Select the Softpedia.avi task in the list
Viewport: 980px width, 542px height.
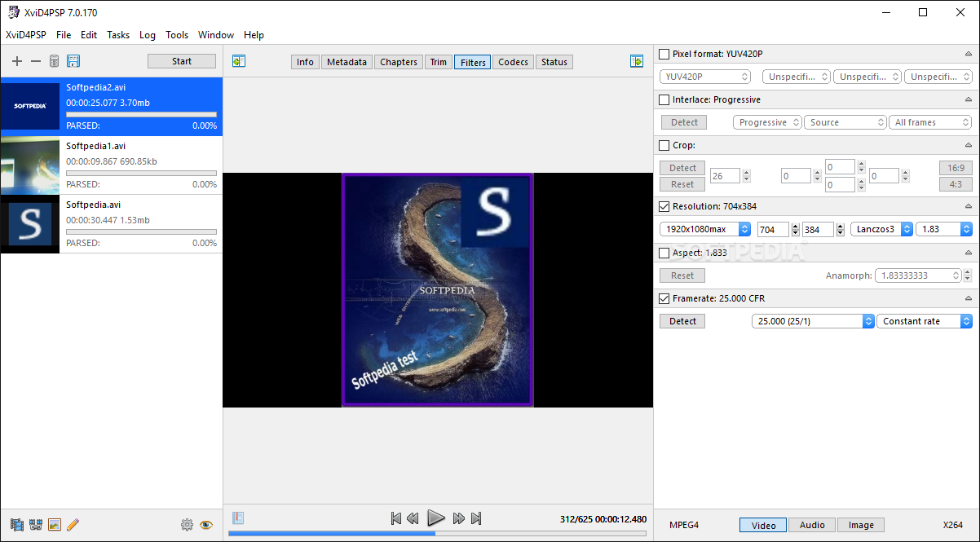tap(111, 224)
